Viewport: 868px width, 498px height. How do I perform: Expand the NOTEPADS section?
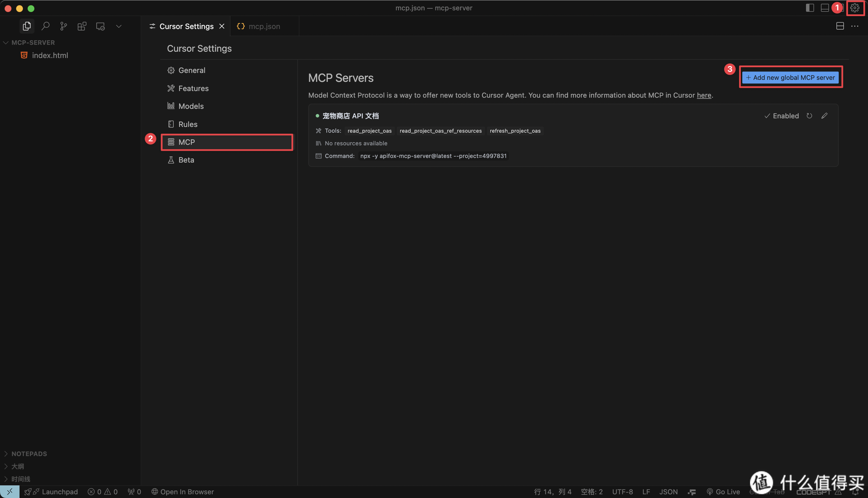29,453
